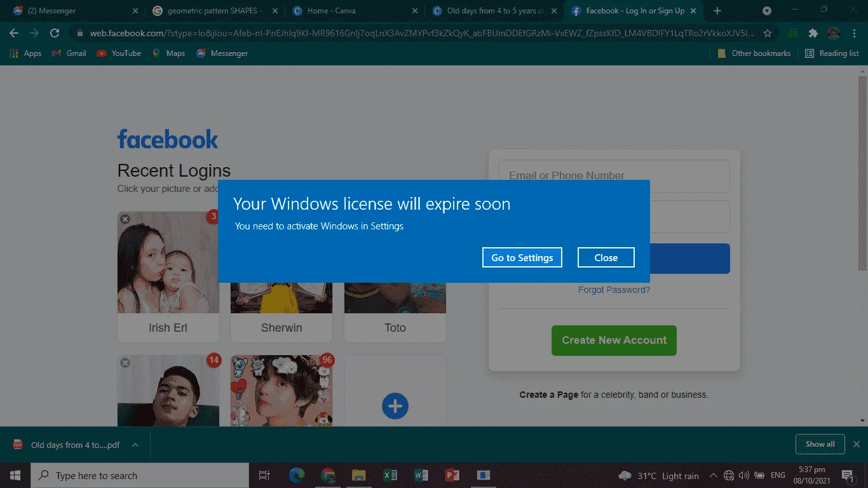
Task: Close the Home - Canva tab
Action: (414, 11)
